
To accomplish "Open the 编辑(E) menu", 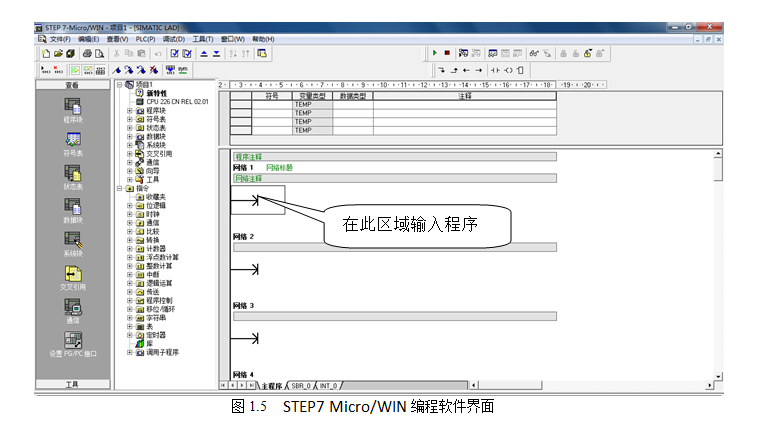I will pyautogui.click(x=88, y=39).
